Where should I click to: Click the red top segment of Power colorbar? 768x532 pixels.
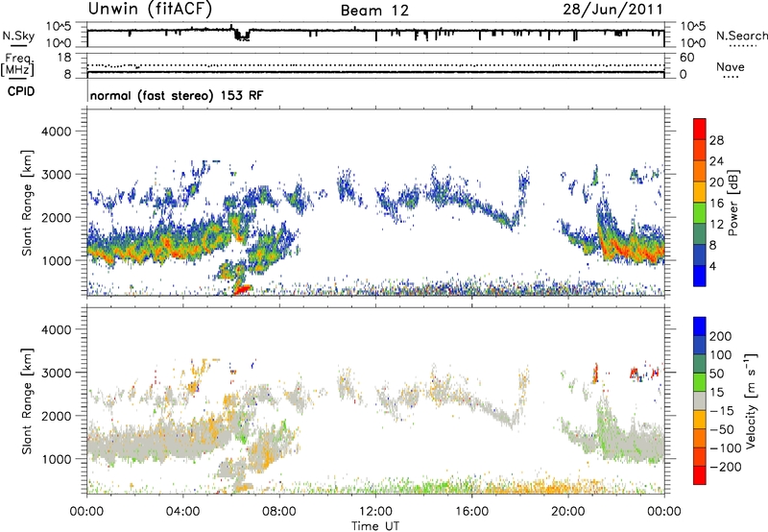(700, 130)
